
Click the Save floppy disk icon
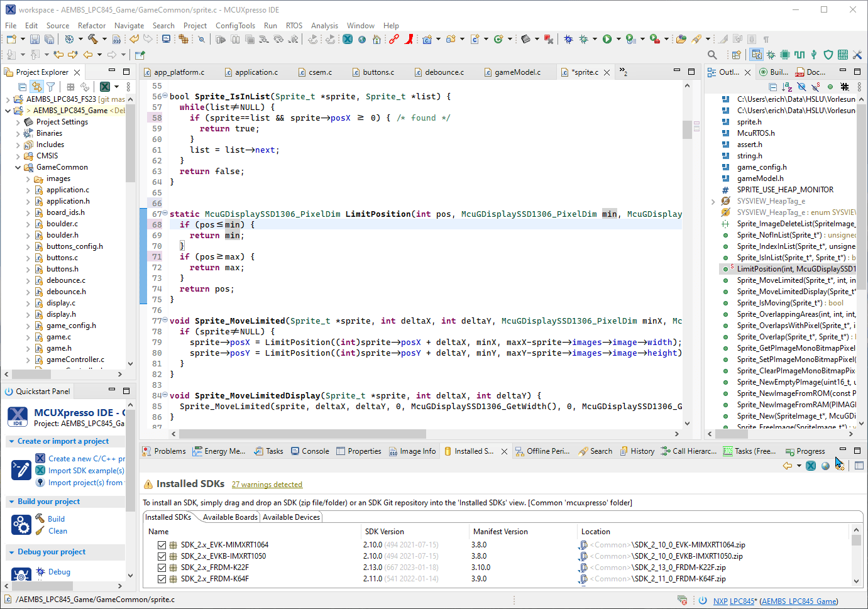pyautogui.click(x=35, y=39)
